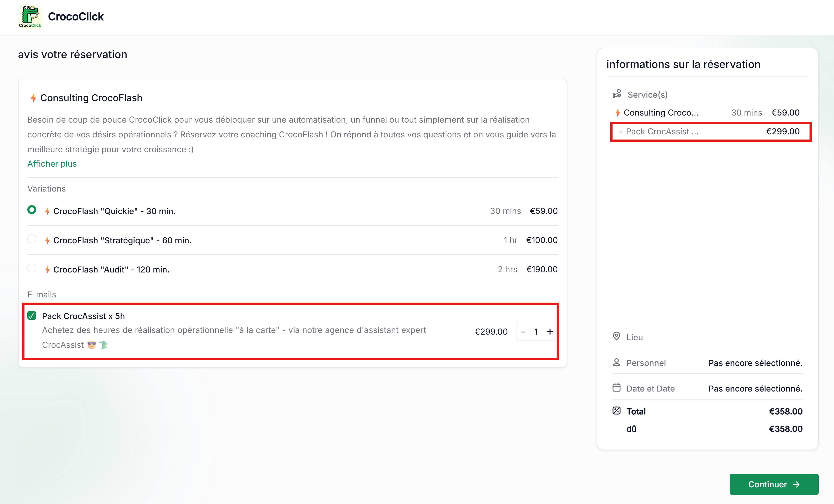Click the lightning icon beside Consulting CrocoFlash heading
The height and width of the screenshot is (504, 834).
tap(33, 98)
